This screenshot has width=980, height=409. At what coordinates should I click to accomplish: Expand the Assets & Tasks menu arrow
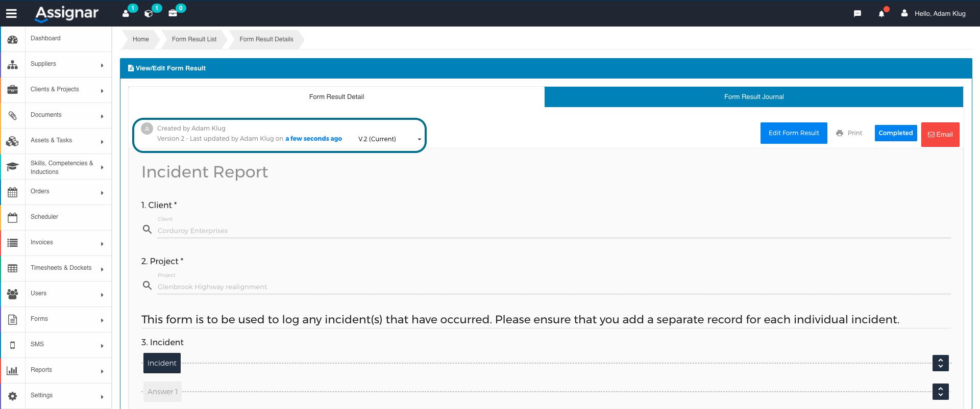102,142
